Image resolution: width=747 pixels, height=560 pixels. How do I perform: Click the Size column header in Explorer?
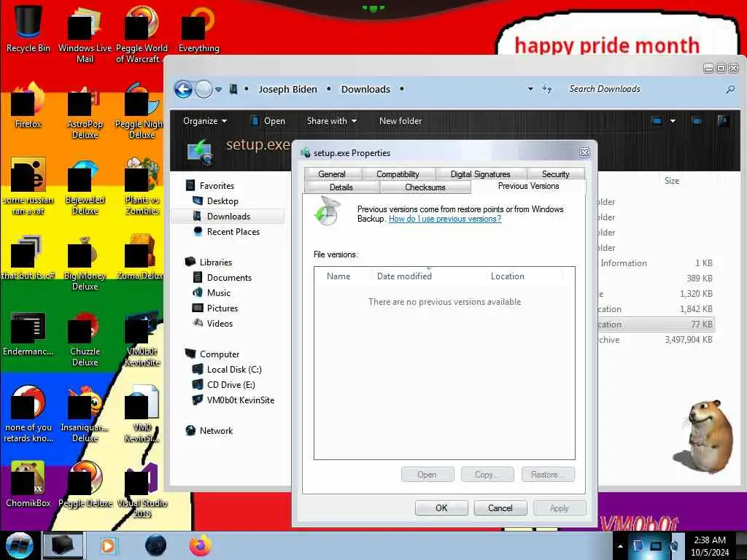[x=672, y=181]
